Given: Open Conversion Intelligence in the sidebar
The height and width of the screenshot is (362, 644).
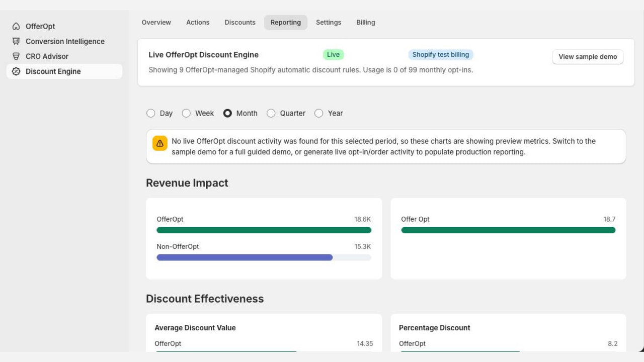Looking at the screenshot, I should coord(64,41).
